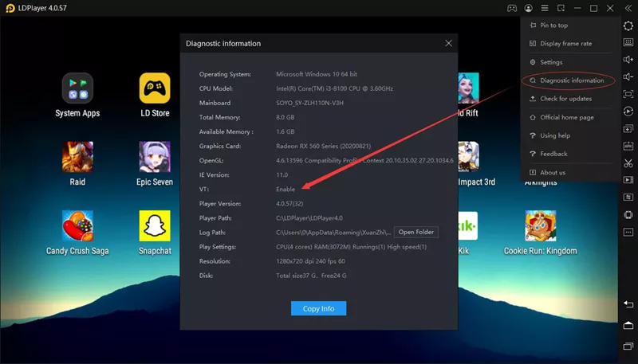
Task: Click player path 'C:\LDPlayer\LDPlayer4.0'
Action: click(309, 218)
